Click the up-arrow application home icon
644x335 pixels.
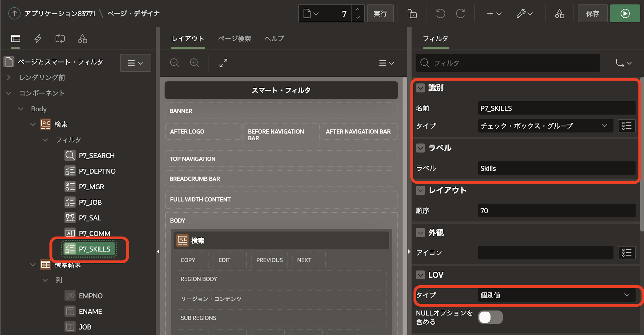(x=14, y=14)
